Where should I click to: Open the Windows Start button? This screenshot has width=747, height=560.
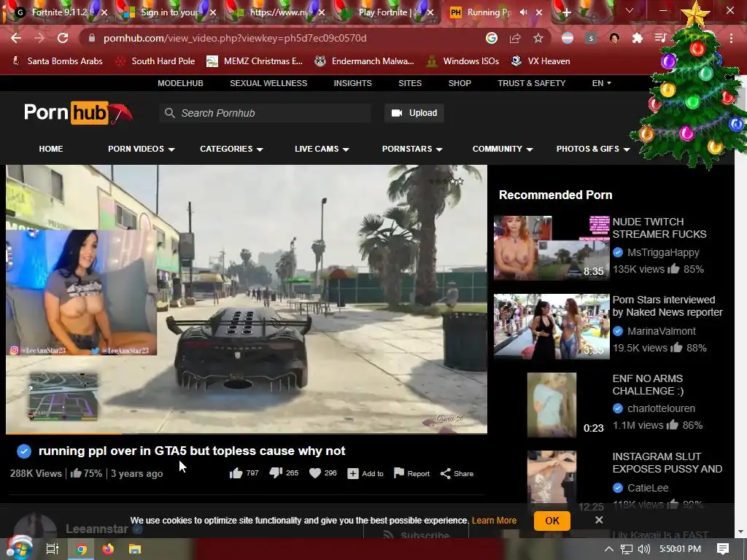pos(19,548)
